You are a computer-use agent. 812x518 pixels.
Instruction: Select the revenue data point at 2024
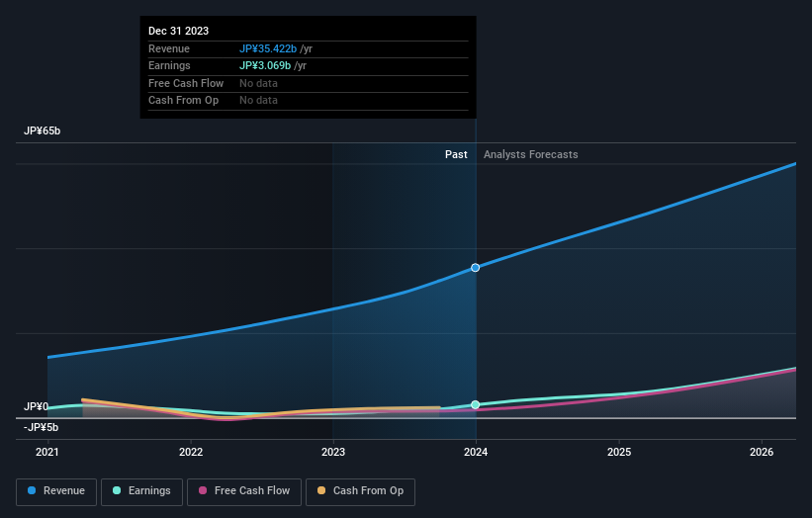pos(476,268)
